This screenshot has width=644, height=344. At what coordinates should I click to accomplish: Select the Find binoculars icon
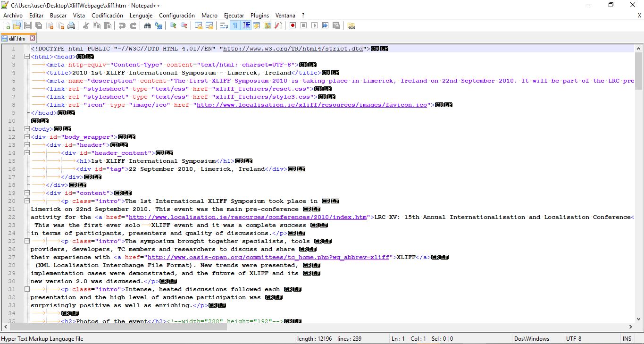[148, 25]
